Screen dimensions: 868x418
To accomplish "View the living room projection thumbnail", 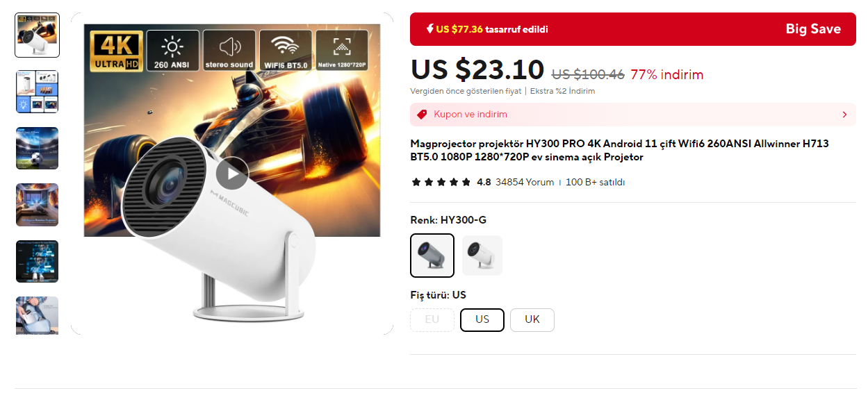I will [38, 205].
